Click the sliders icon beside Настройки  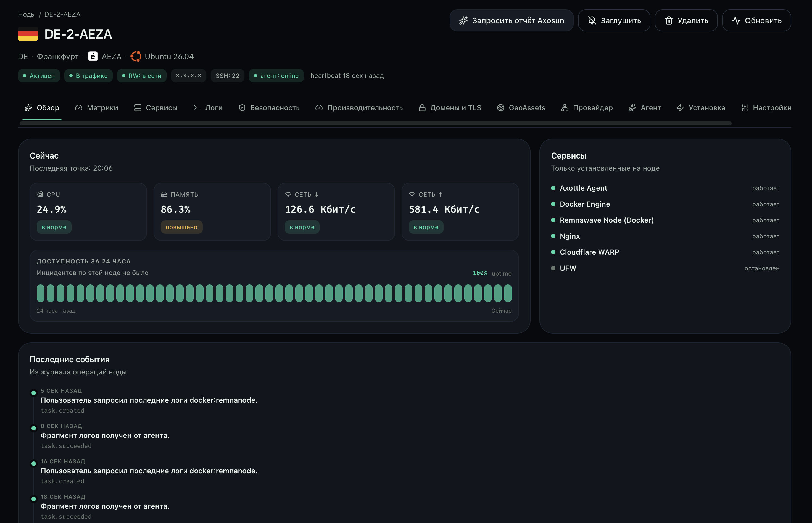pyautogui.click(x=745, y=108)
